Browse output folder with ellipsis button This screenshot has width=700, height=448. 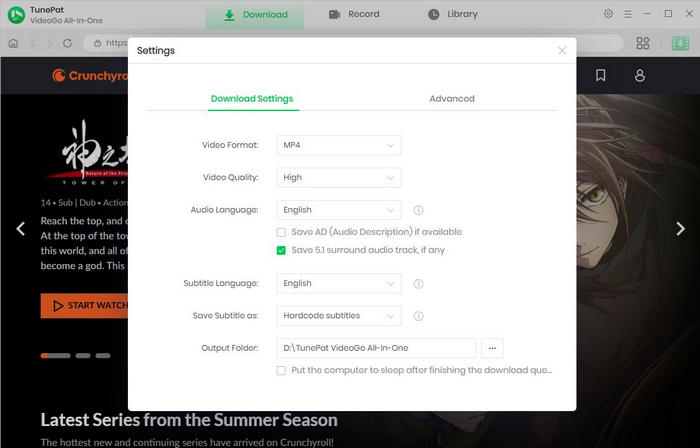492,348
